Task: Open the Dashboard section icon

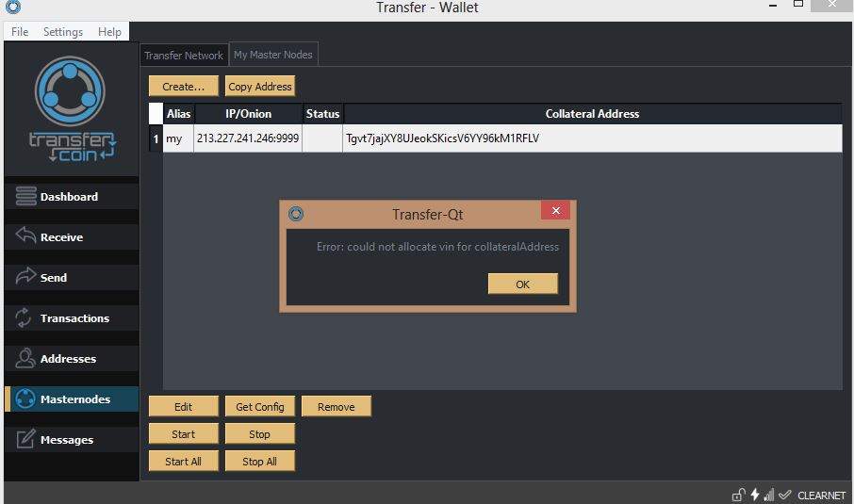Action: 25,196
